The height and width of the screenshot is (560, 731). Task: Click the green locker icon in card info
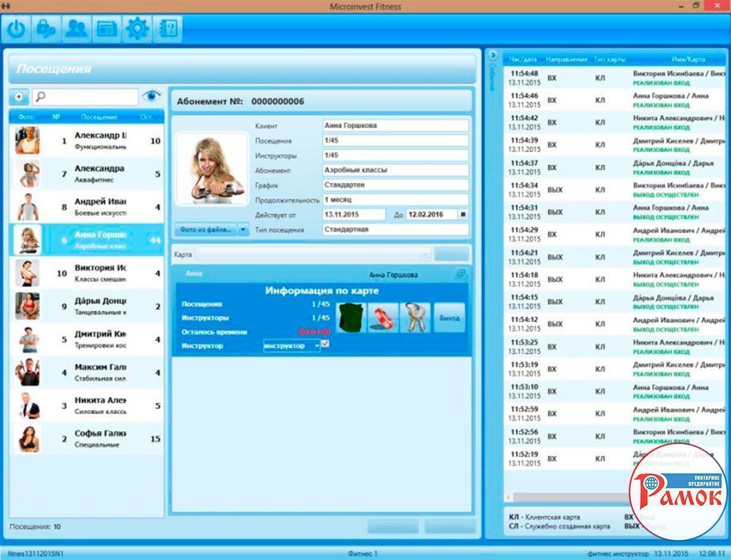click(351, 318)
